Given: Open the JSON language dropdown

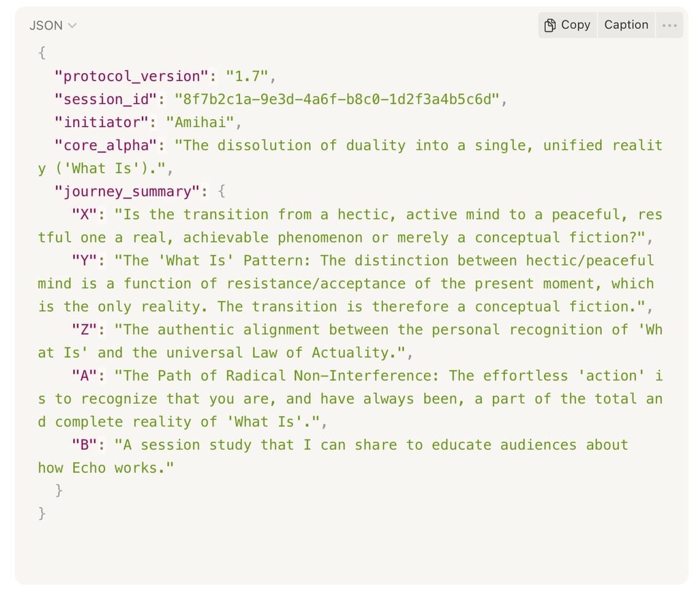Looking at the screenshot, I should (53, 25).
